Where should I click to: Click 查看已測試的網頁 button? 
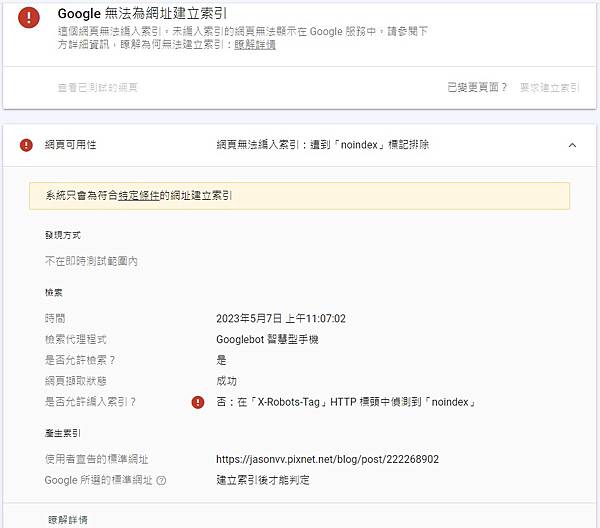(98, 88)
